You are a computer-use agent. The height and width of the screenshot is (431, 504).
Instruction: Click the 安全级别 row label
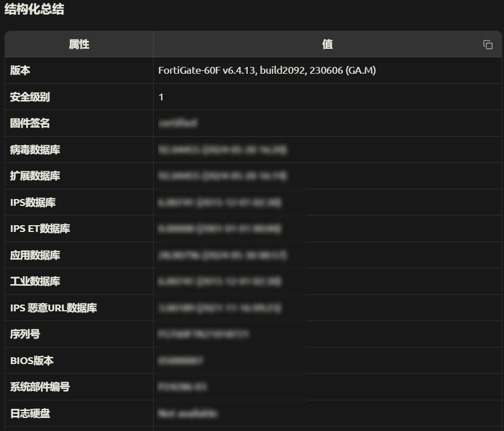[x=30, y=97]
